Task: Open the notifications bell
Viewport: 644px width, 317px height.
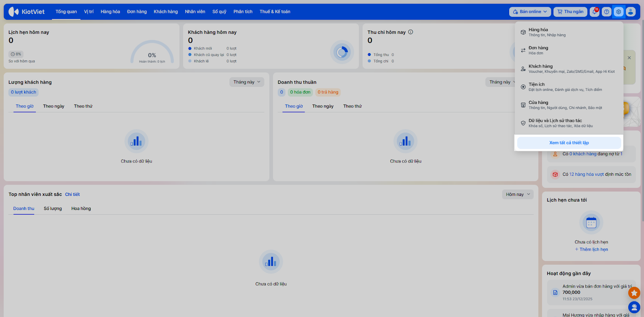Action: pyautogui.click(x=594, y=12)
